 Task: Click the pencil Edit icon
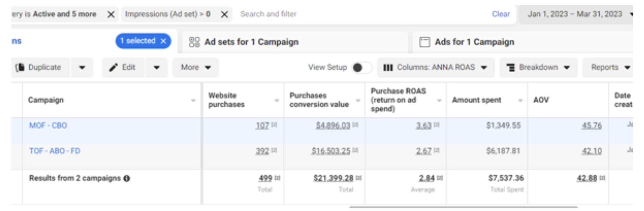pos(113,67)
